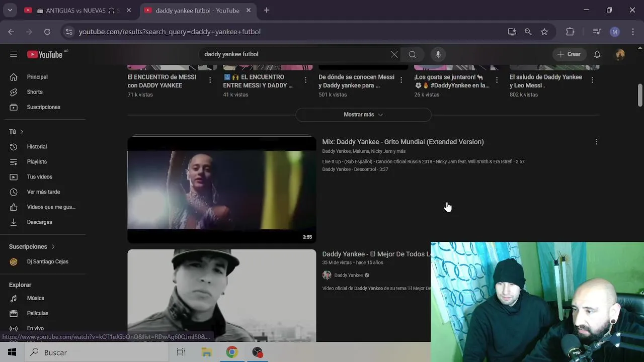Open Suscripciones in sidebar
This screenshot has height=362, width=644.
point(43,107)
